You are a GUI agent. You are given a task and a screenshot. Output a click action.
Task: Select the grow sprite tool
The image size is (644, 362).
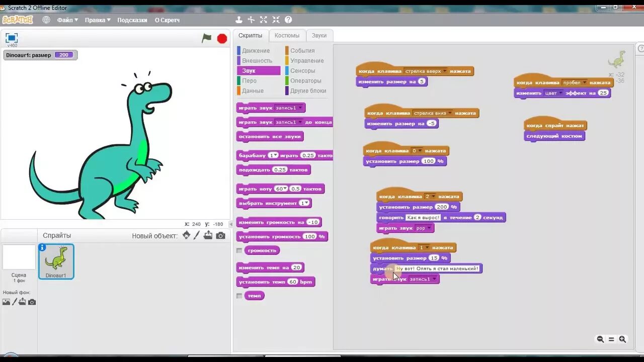264,20
